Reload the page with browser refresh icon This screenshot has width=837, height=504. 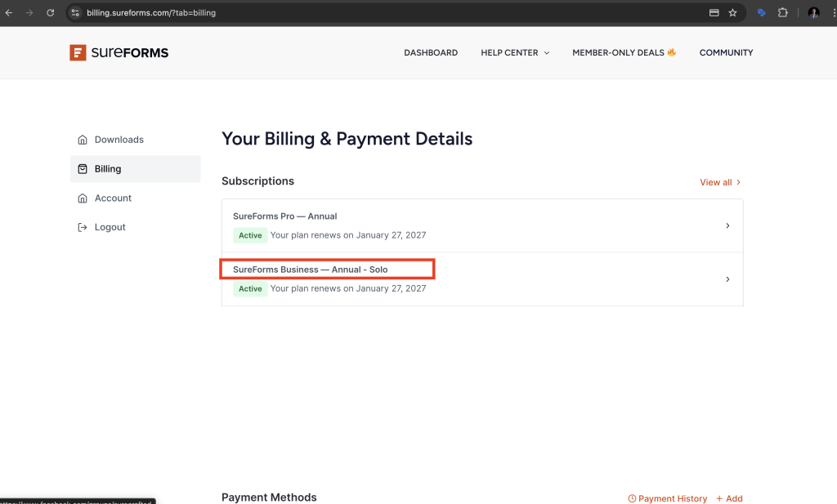pyautogui.click(x=51, y=13)
